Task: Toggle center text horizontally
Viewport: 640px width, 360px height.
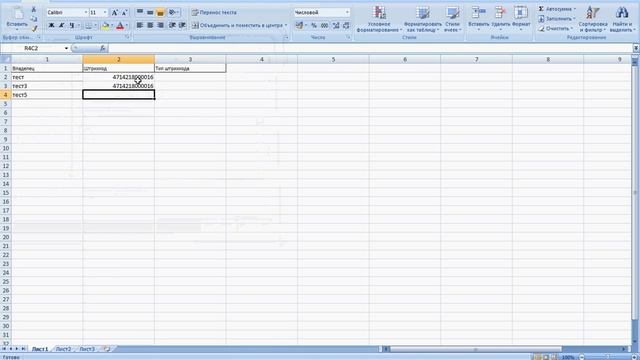Action: click(x=150, y=25)
